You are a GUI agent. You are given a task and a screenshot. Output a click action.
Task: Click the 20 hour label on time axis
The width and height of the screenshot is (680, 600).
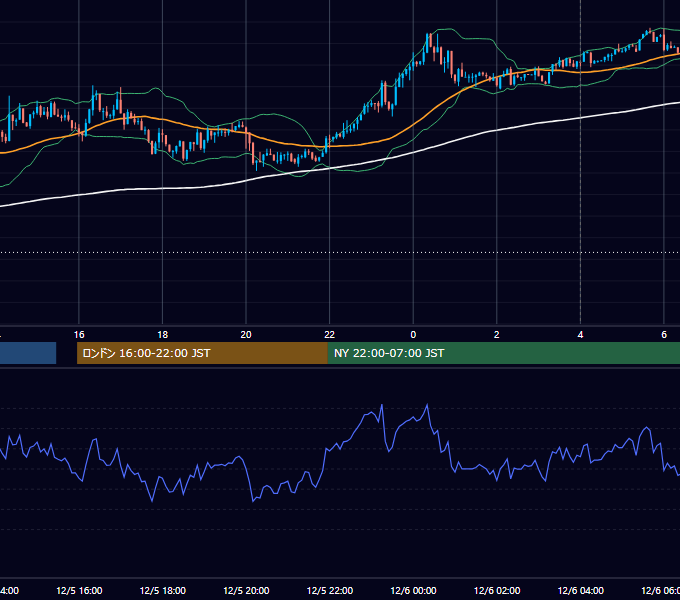coord(246,335)
